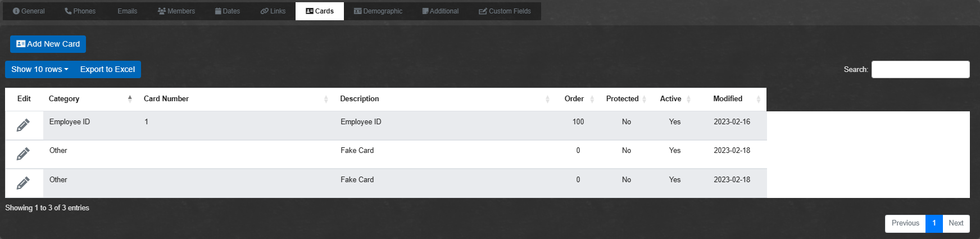Open the Demographic tab
The height and width of the screenshot is (239, 980).
coord(378,11)
